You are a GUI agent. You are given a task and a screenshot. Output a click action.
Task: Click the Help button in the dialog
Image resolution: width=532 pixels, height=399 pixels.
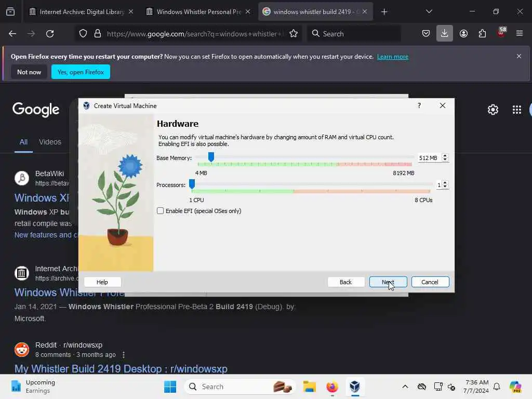click(102, 282)
